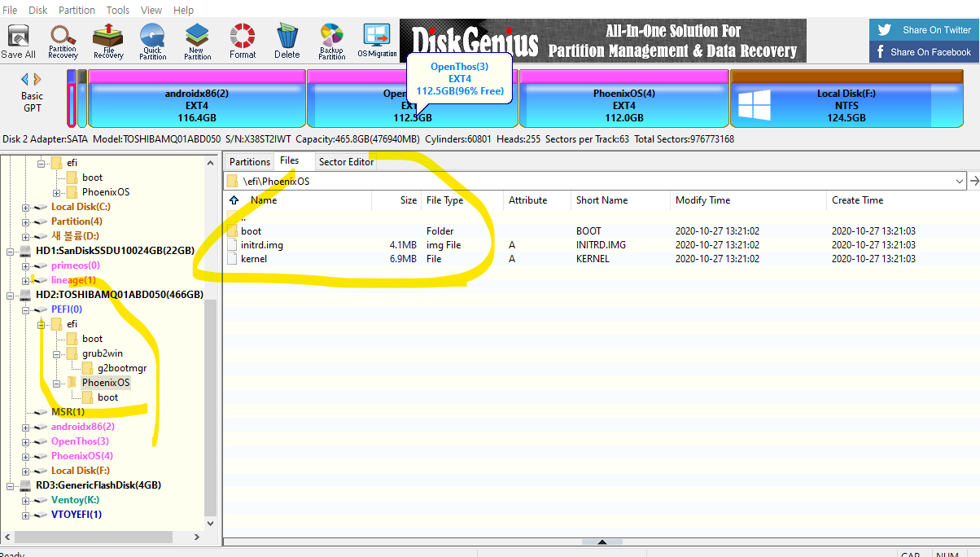Launch the File Recovery tool
Image resolution: width=980 pixels, height=557 pixels.
point(107,42)
